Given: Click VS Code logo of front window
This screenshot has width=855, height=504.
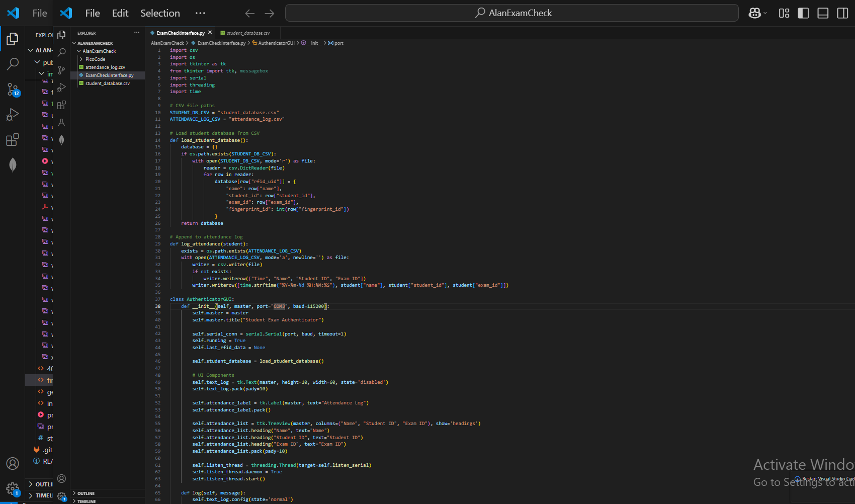Looking at the screenshot, I should click(x=66, y=13).
